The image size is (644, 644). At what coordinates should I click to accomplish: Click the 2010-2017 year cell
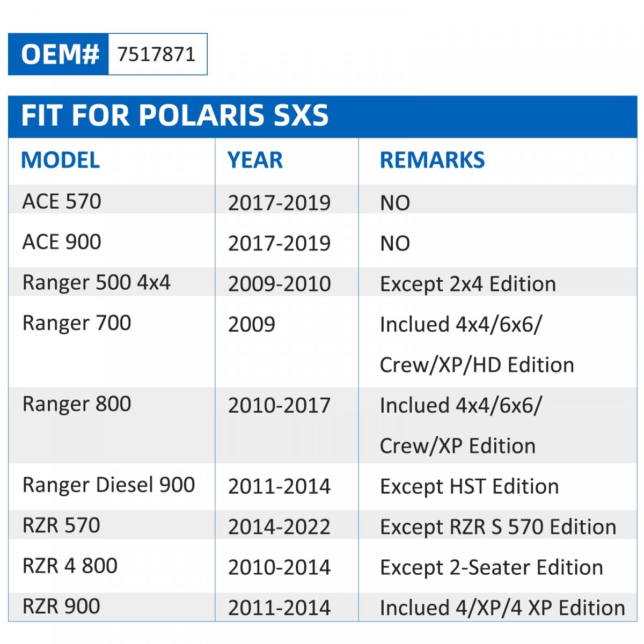tap(279, 405)
